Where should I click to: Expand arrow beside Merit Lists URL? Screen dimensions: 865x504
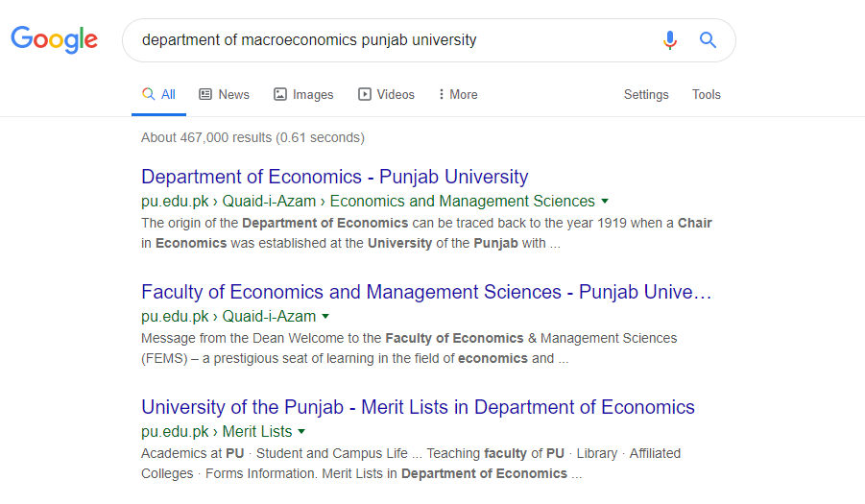[301, 432]
